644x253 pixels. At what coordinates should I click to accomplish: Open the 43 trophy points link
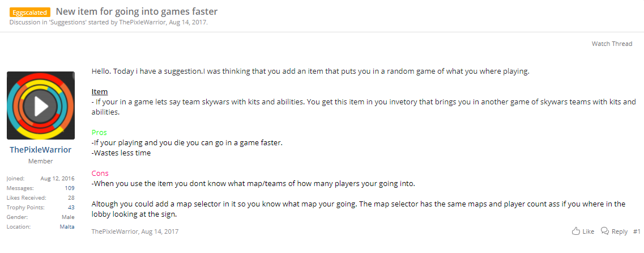click(x=71, y=208)
